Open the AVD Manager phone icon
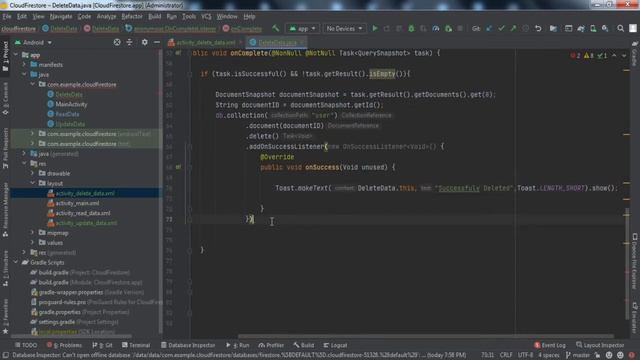The width and height of the screenshot is (640, 360). pos(593,29)
